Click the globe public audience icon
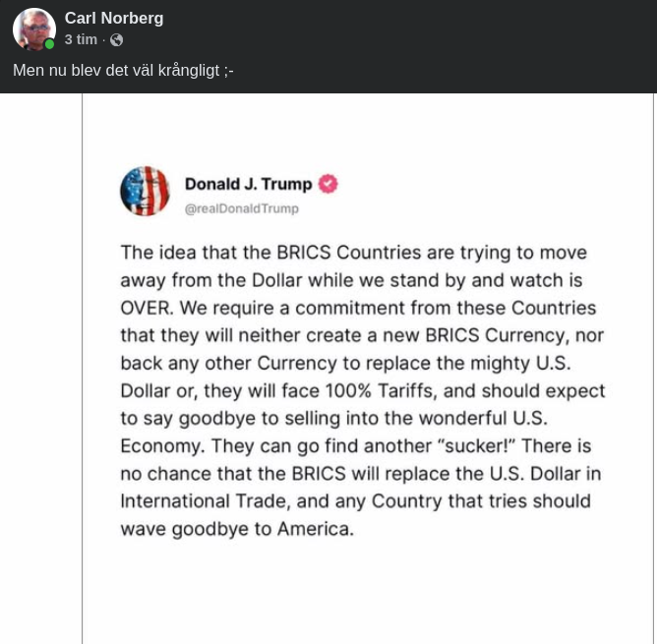657x644 pixels. 117,40
